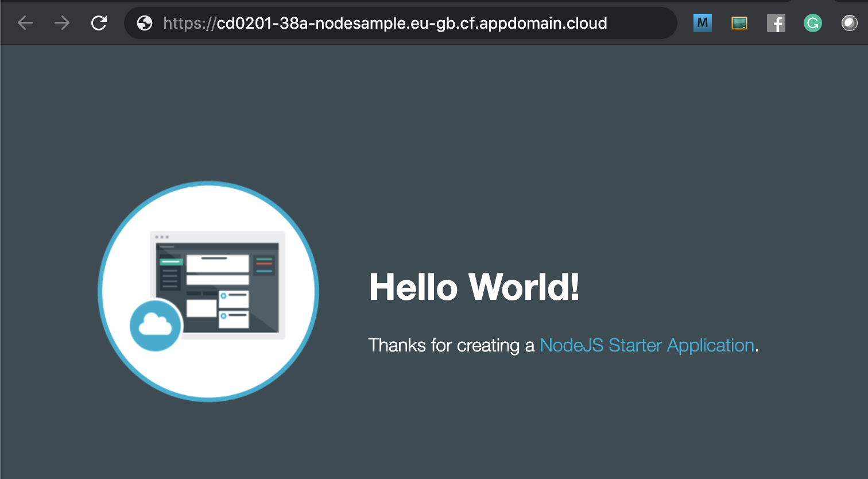Open the Facebook extension icon
The width and height of the screenshot is (868, 479).
[776, 23]
